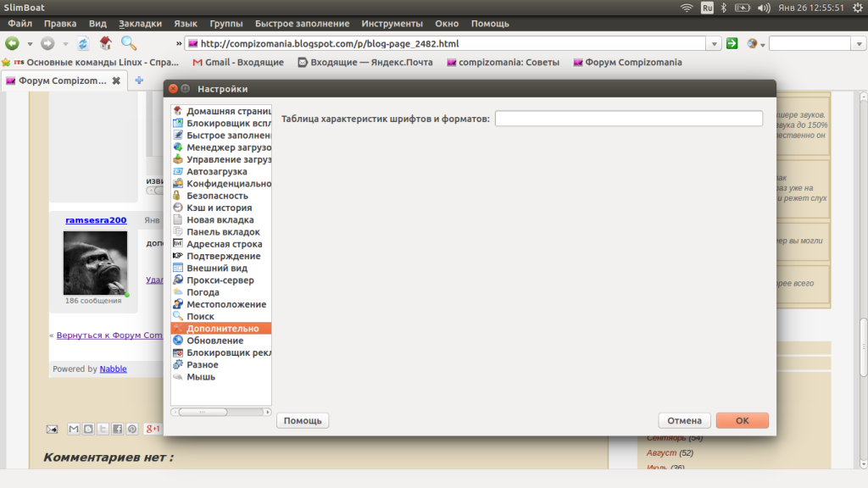Click the magnifying glass search icon
The image size is (868, 488).
129,43
